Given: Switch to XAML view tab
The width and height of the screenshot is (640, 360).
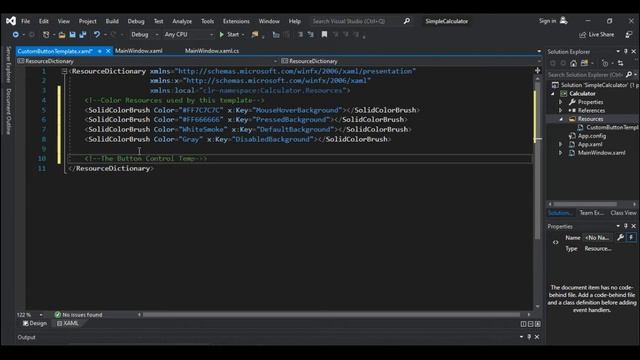Looking at the screenshot, I should click(68, 324).
